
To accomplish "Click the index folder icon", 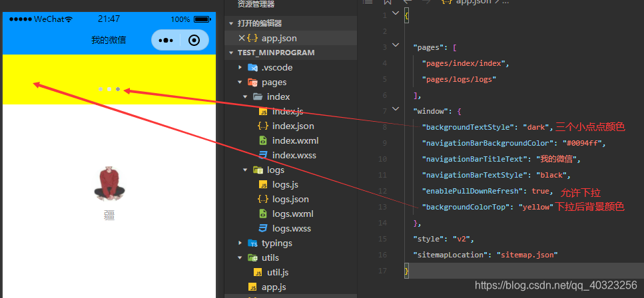I will point(258,97).
